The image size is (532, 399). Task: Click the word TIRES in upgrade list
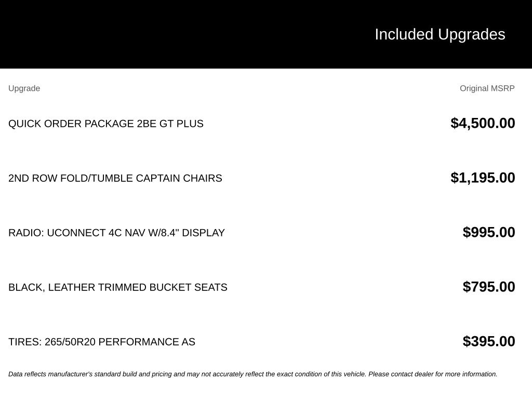(25, 342)
